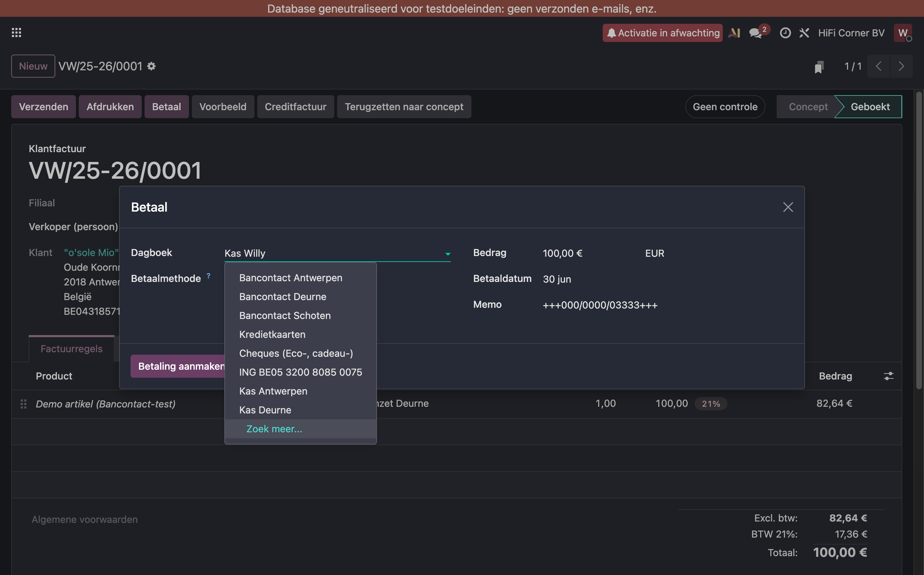Click the pager counter 1 / 1
This screenshot has height=575, width=924.
(853, 66)
